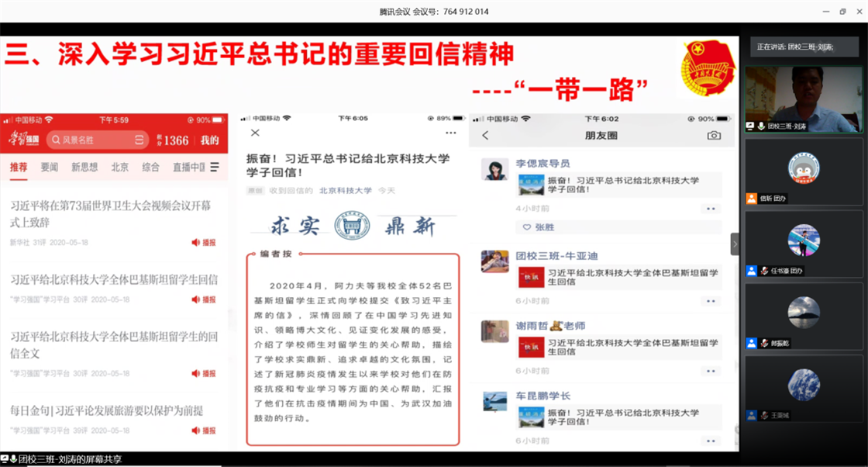Open 李偲宸导员's profile avatar

pos(495,170)
